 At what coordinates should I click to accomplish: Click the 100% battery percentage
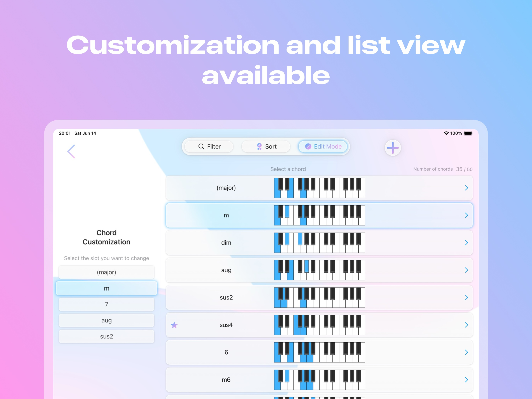click(x=456, y=133)
